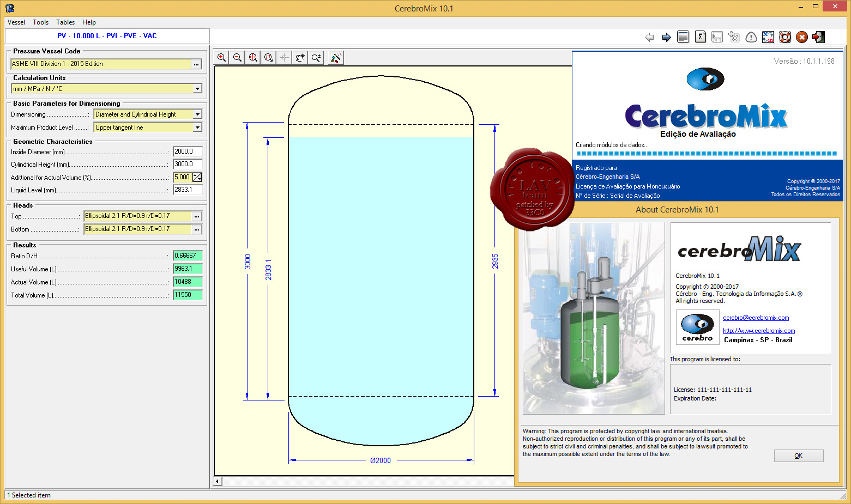The width and height of the screenshot is (851, 504).
Task: Click the Useful Volume result 9963.1
Action: tap(188, 269)
